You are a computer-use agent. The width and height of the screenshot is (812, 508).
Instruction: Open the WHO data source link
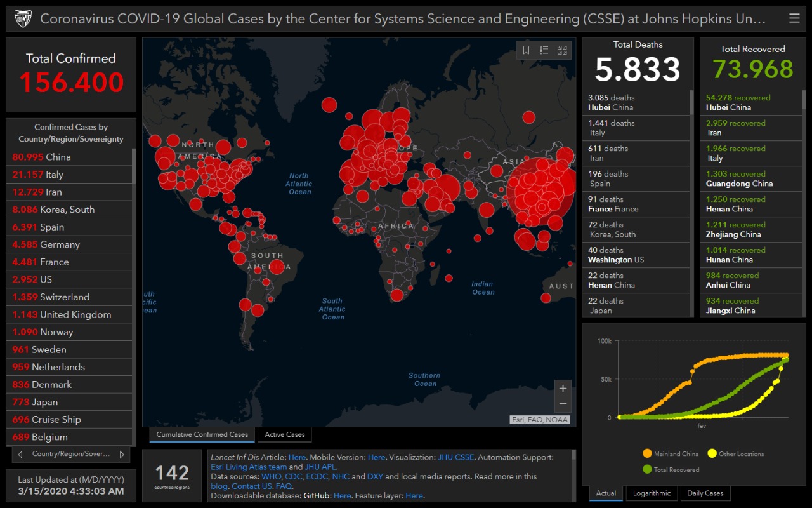(271, 476)
